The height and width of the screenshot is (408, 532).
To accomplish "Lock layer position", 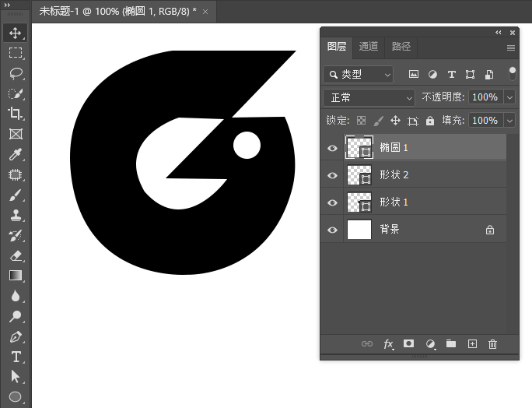I will point(396,120).
